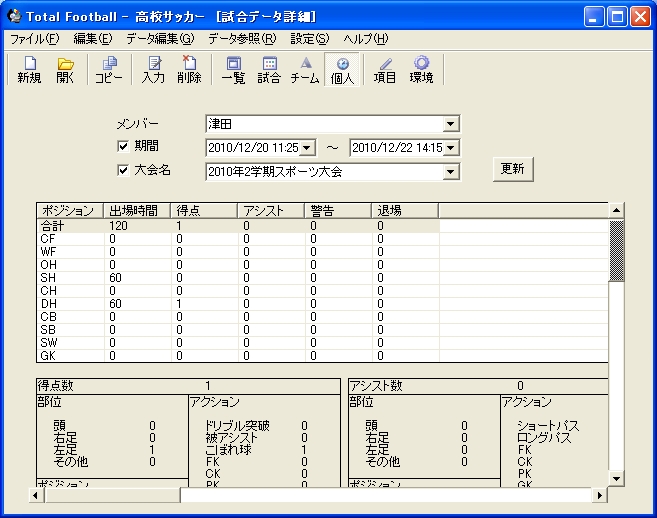Click the horizontal scrollbar thumb
657x518 pixels.
pyautogui.click(x=112, y=495)
